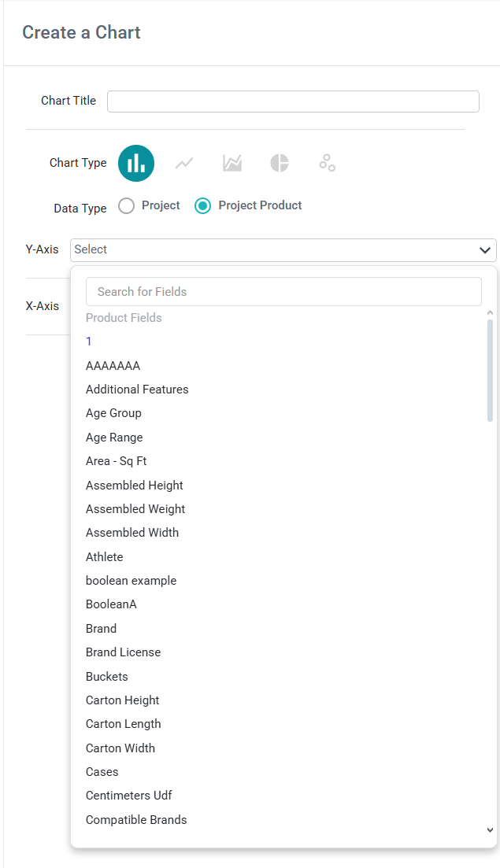The width and height of the screenshot is (500, 868).
Task: Choose Compatible Brands option
Action: 136,820
